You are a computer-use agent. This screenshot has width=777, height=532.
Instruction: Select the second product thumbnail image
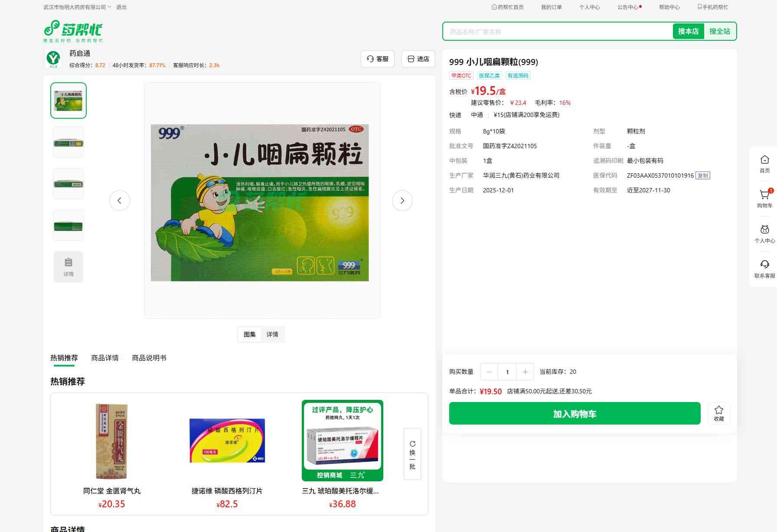point(69,142)
